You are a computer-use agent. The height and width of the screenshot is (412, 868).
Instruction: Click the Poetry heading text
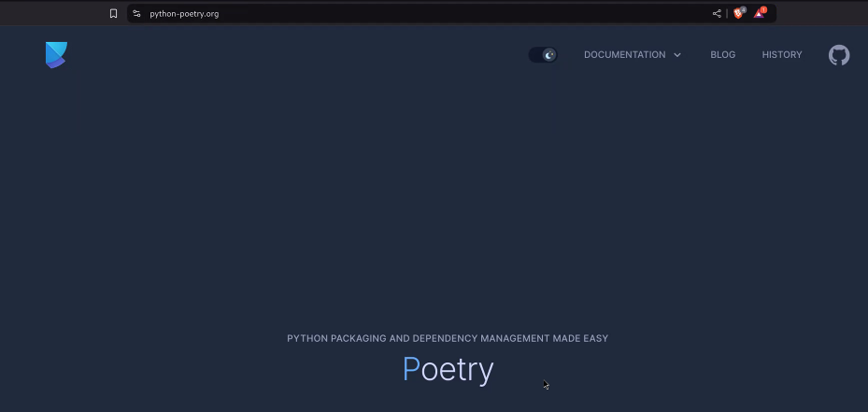(448, 369)
